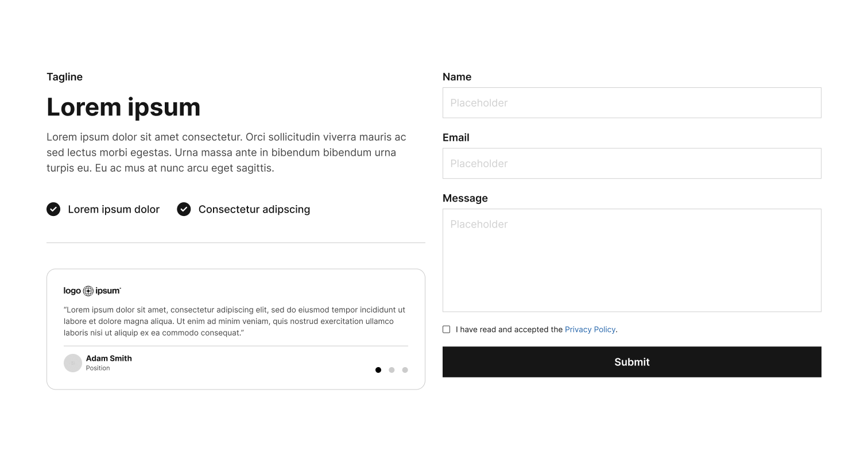Click the "Consectetur adipscing" feature label
Screen dimensions: 868x459
tap(254, 210)
